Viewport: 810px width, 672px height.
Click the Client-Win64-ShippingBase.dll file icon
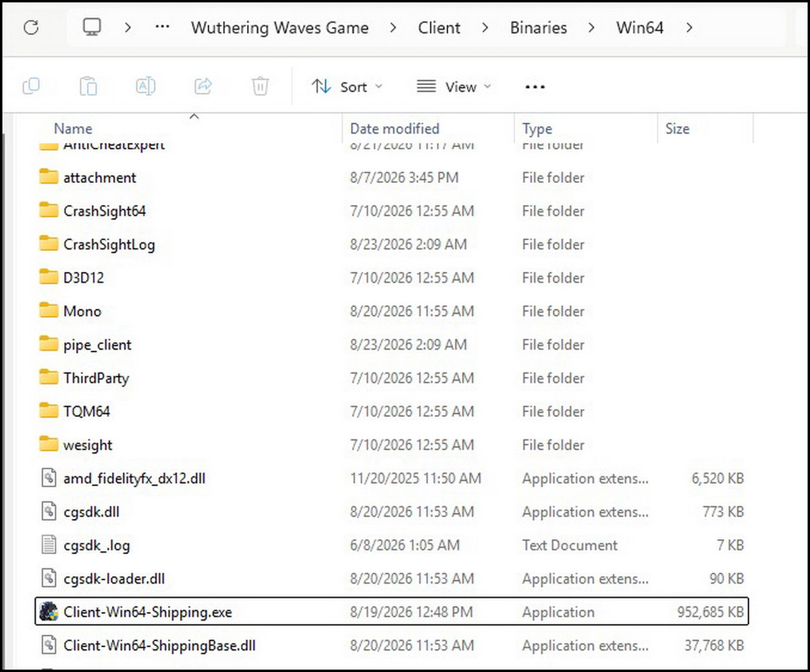(x=49, y=645)
